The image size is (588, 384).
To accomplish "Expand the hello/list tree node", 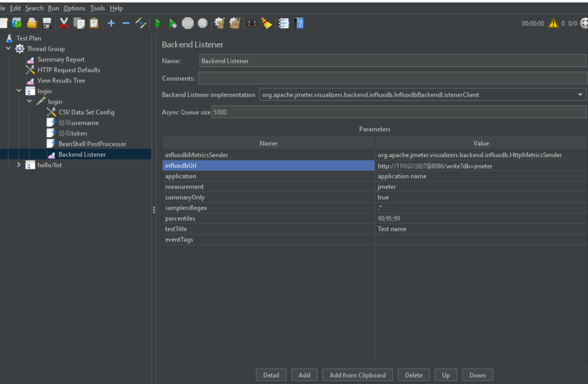I will tap(19, 165).
